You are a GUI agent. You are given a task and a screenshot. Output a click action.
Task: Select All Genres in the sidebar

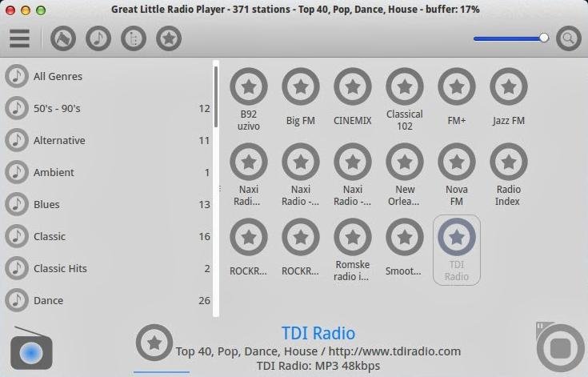pyautogui.click(x=107, y=76)
